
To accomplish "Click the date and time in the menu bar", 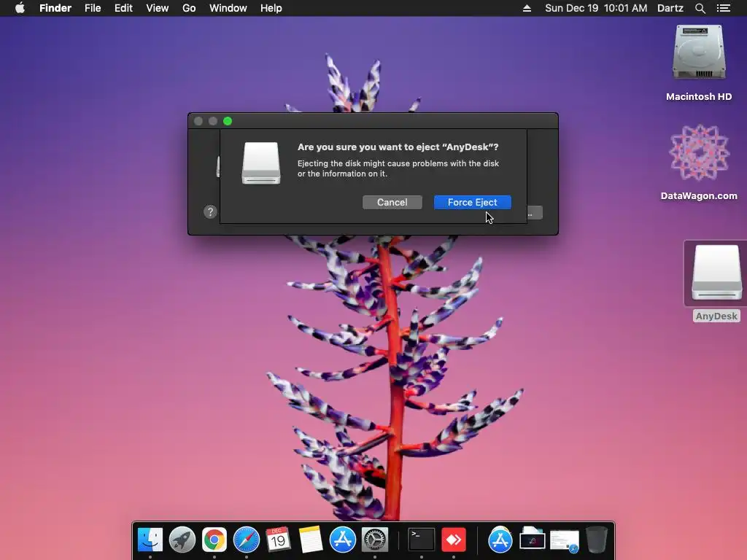I will tap(596, 8).
